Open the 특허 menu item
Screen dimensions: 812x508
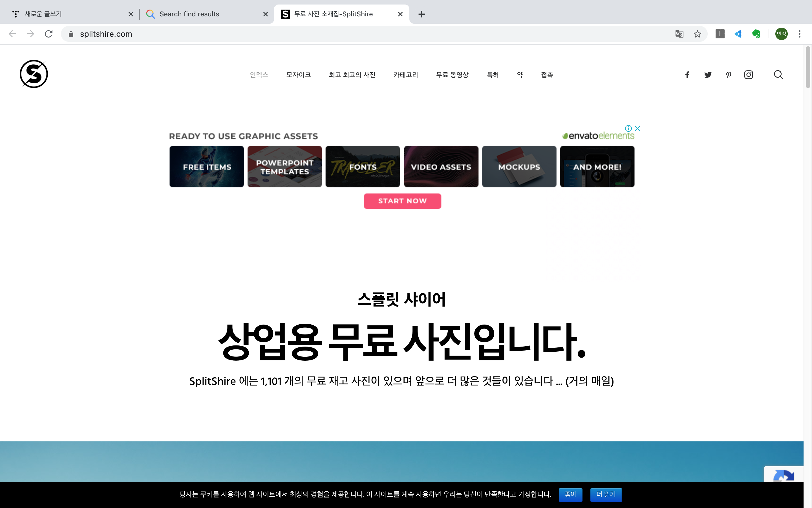tap(493, 75)
